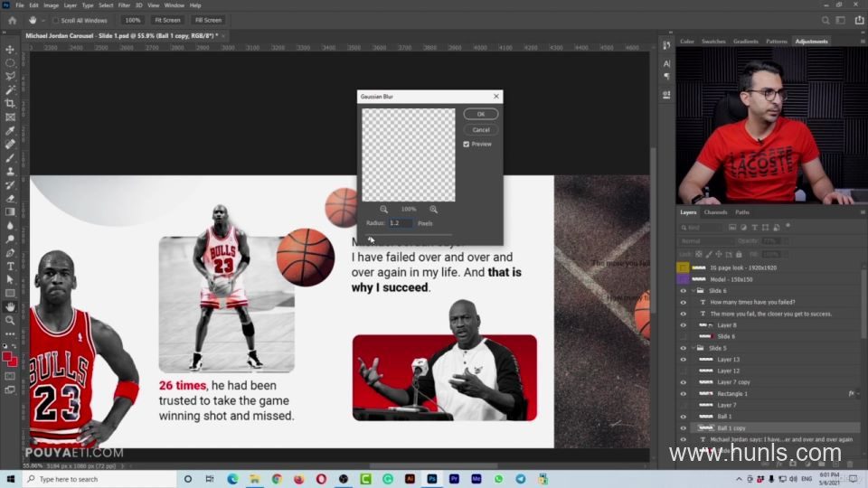This screenshot has width=868, height=488.
Task: Open the Filter menu
Action: tap(124, 5)
